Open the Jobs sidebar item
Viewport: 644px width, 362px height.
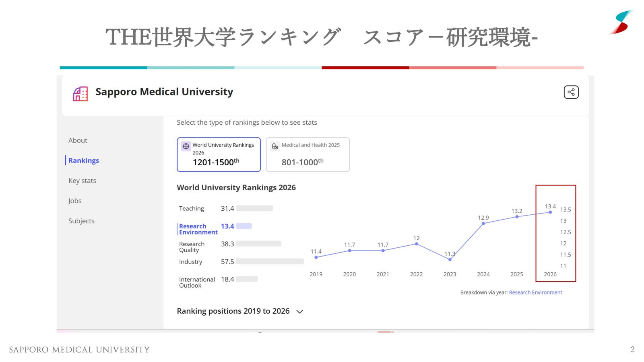75,201
